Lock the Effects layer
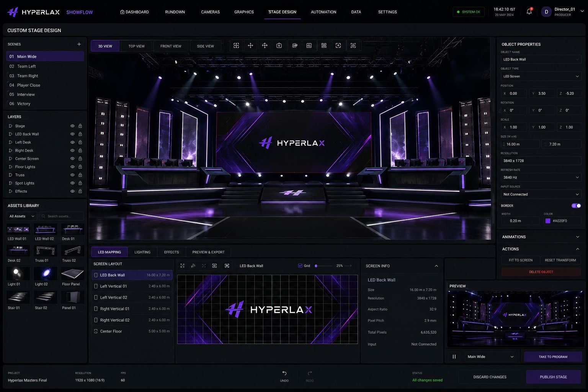 [x=80, y=191]
